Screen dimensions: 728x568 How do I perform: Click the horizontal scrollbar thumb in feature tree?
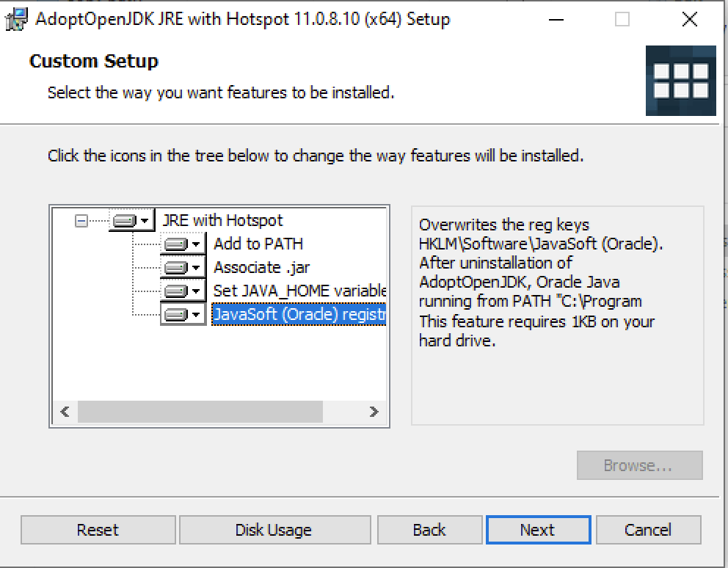click(200, 412)
